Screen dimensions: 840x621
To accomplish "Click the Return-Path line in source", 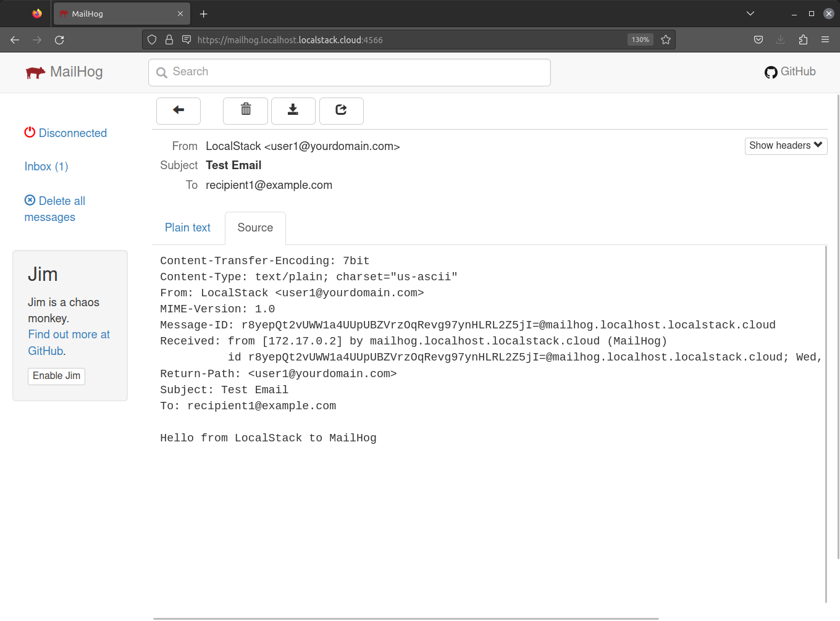I will click(x=278, y=374).
